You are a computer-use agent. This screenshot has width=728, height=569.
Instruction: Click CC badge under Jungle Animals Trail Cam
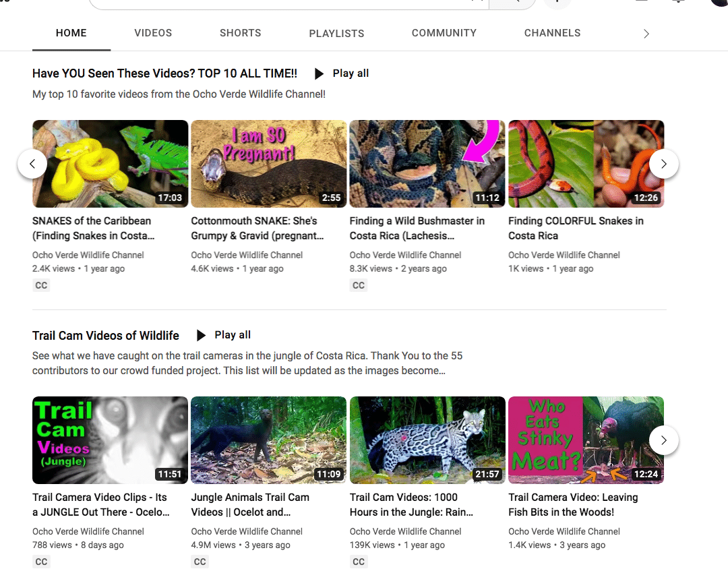[200, 562]
